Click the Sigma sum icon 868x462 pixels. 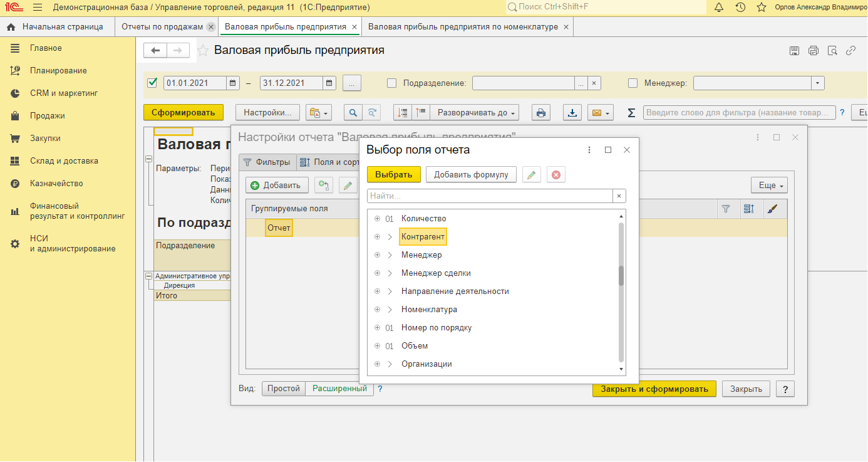[x=631, y=113]
